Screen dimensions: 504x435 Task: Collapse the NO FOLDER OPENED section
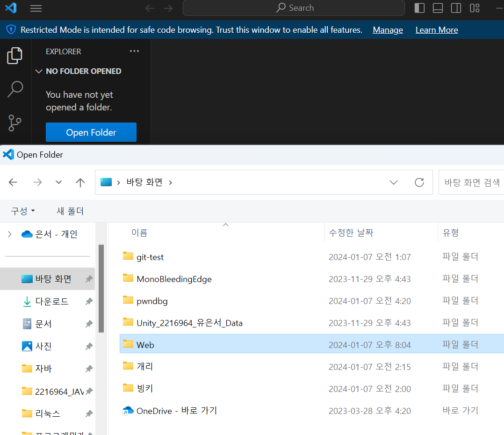coord(38,71)
